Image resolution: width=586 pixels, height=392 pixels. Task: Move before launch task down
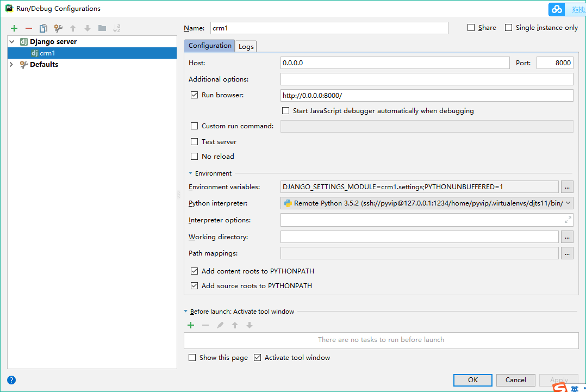tap(250, 325)
